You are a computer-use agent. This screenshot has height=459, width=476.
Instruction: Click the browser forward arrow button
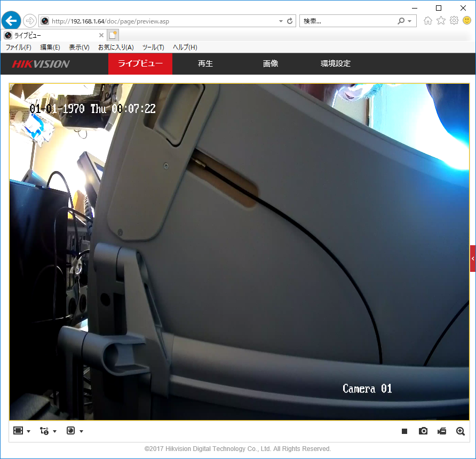tap(30, 21)
